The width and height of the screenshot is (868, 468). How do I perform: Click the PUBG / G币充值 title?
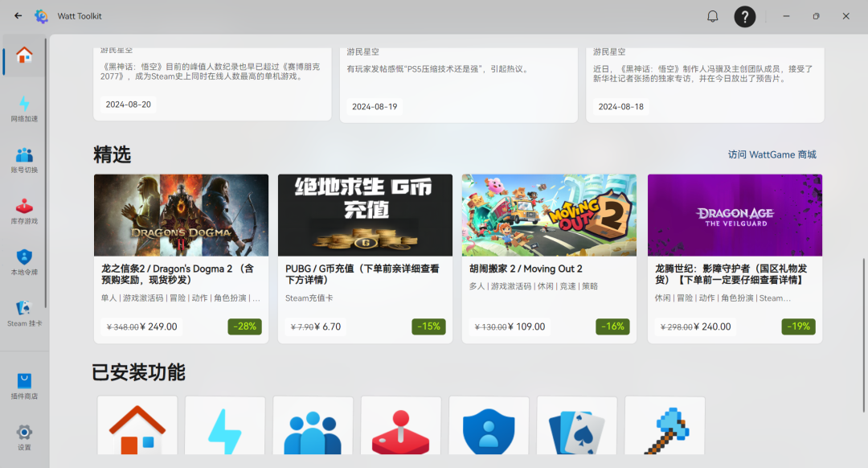pyautogui.click(x=362, y=274)
